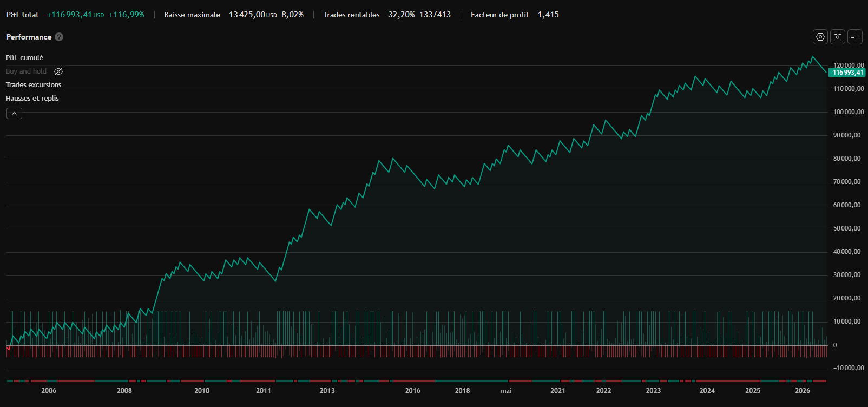This screenshot has height=407, width=868.
Task: Click the 2021 label on the time axis
Action: click(x=558, y=391)
